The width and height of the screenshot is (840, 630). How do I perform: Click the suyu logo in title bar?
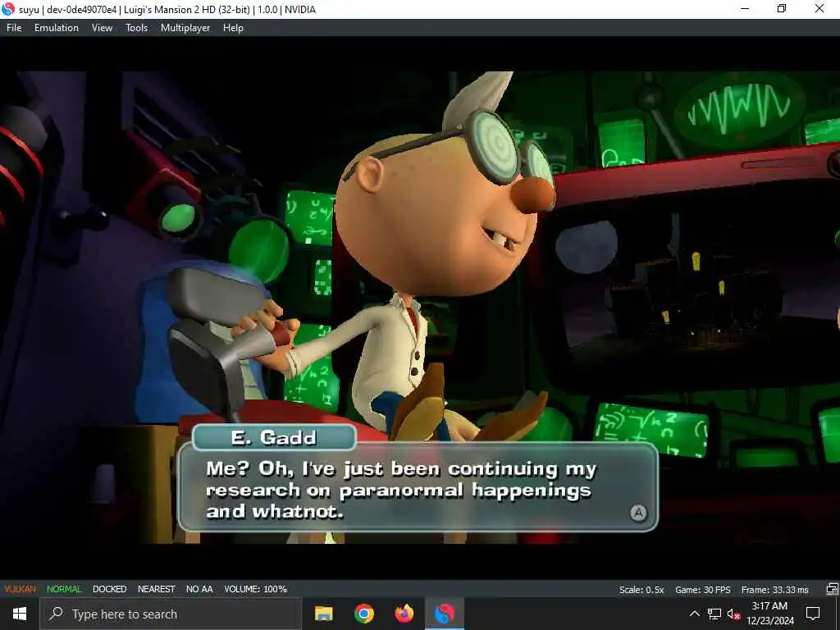tap(8, 9)
